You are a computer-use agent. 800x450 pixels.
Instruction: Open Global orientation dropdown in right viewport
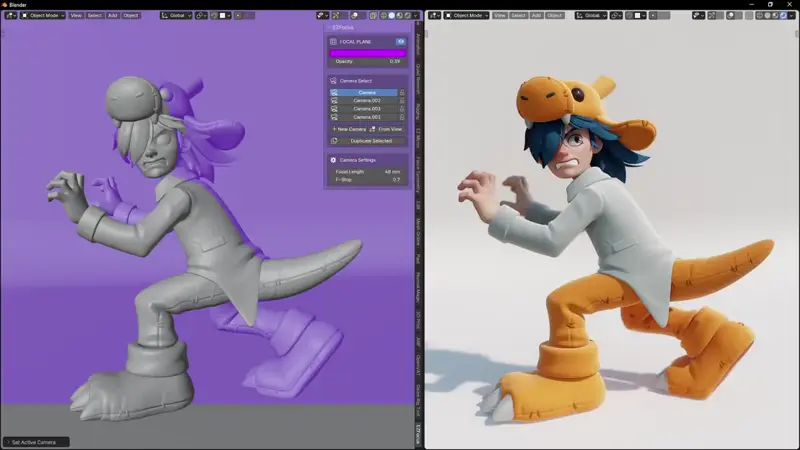coord(591,15)
